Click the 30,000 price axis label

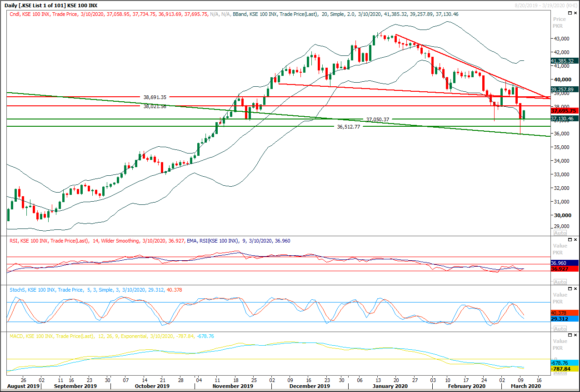tap(562, 215)
